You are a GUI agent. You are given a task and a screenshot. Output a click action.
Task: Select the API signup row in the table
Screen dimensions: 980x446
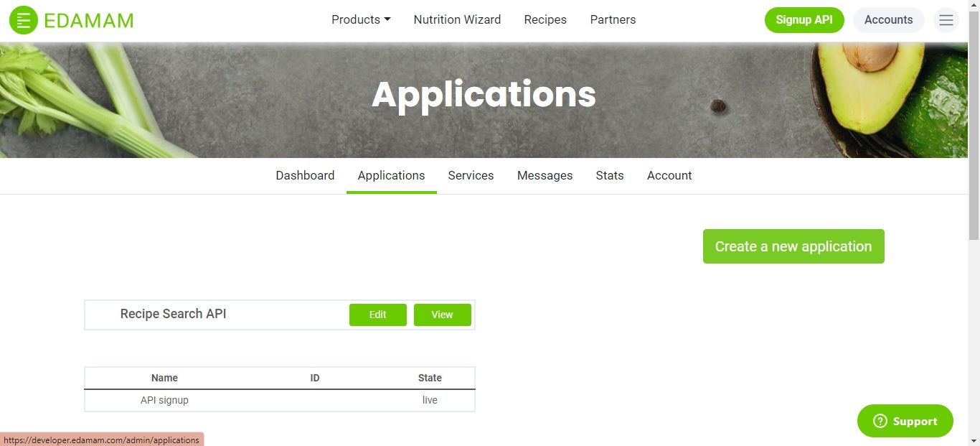point(164,400)
